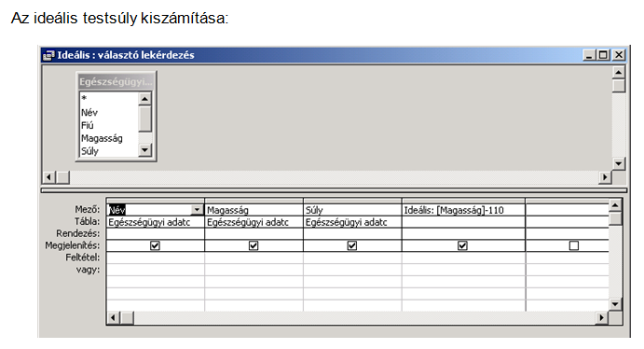This screenshot has height=349, width=644.
Task: Click the column selector bar above the Ideális column
Action: (x=463, y=201)
